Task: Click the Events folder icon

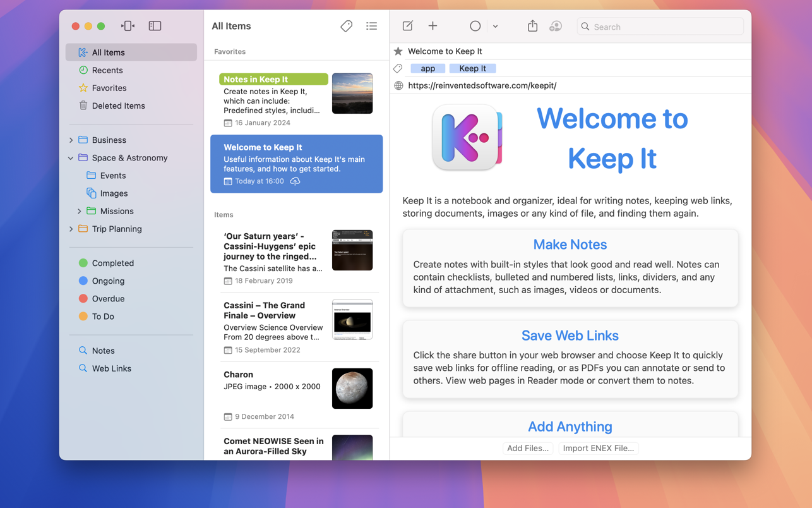Action: [x=91, y=175]
